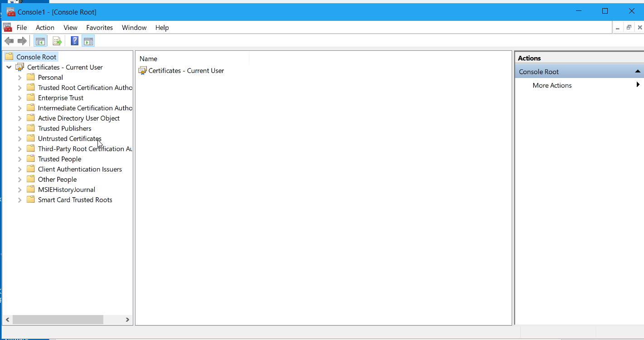The width and height of the screenshot is (644, 340).
Task: Maximize the Console1 main window
Action: (x=605, y=11)
